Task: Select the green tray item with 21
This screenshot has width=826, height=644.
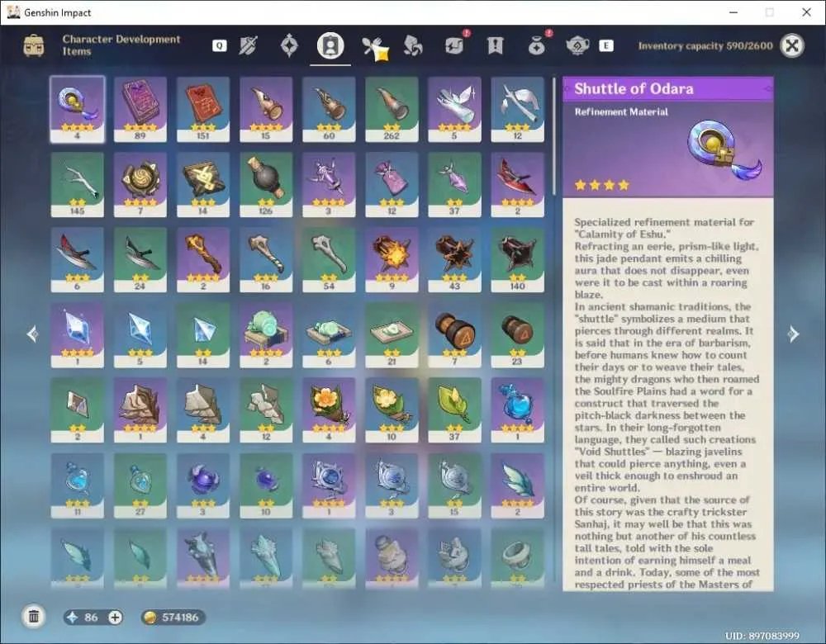Action: pos(392,335)
